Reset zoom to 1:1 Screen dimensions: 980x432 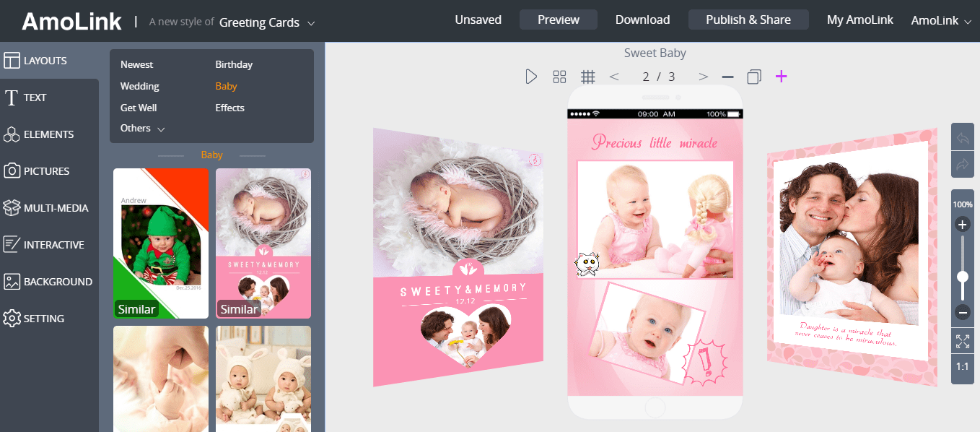[963, 367]
